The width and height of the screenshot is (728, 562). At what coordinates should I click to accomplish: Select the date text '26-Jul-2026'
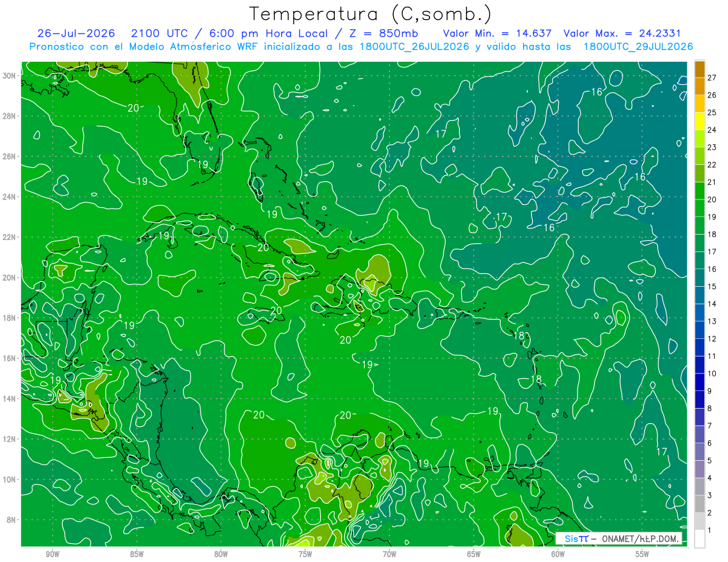(x=78, y=33)
